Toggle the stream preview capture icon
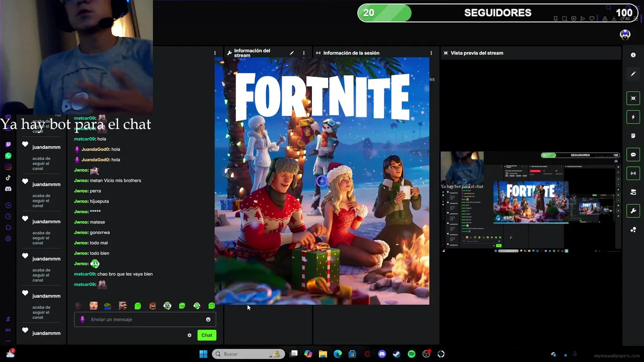The height and width of the screenshot is (362, 644). (x=633, y=98)
